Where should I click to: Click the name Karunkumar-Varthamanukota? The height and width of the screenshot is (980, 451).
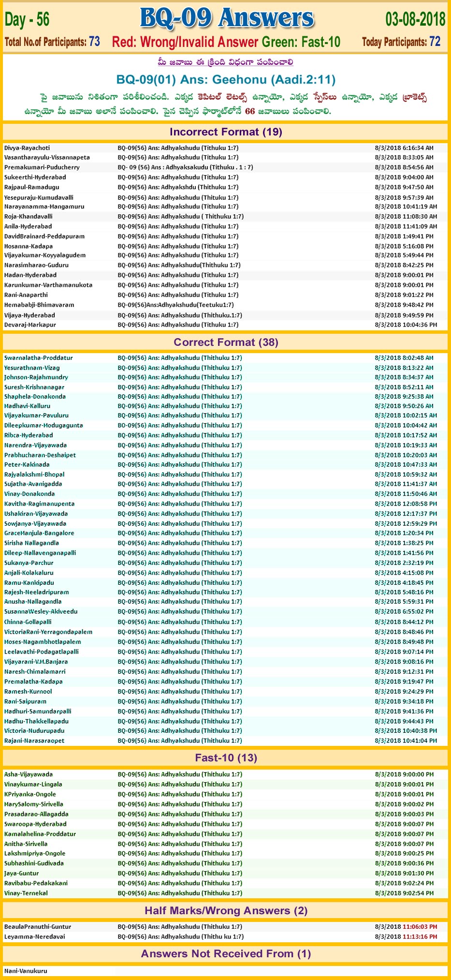[48, 285]
